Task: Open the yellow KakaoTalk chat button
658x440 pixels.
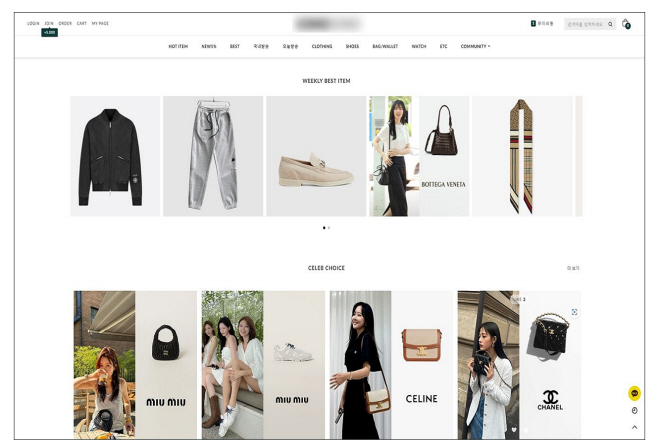Action: [x=634, y=393]
